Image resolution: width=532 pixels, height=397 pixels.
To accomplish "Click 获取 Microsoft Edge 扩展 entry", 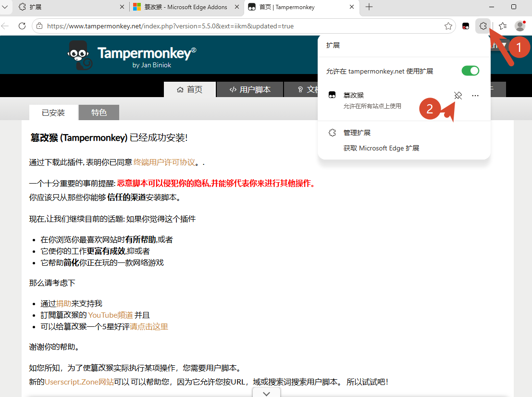I will 381,149.
